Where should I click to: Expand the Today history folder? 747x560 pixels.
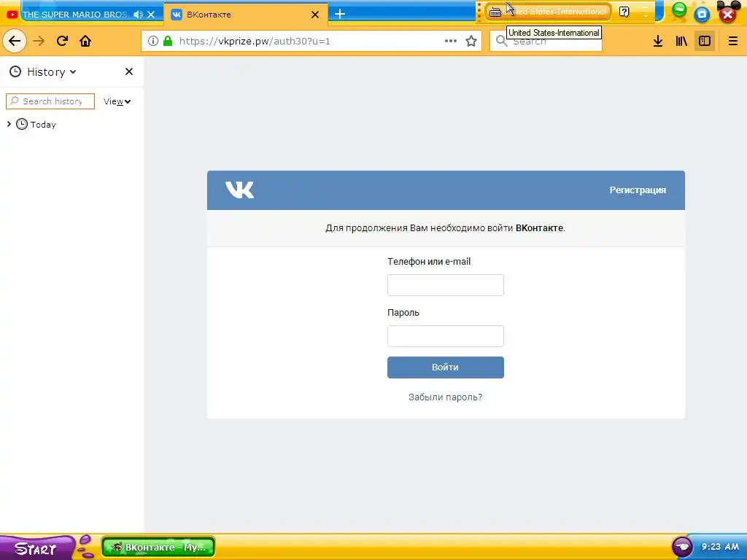[9, 124]
